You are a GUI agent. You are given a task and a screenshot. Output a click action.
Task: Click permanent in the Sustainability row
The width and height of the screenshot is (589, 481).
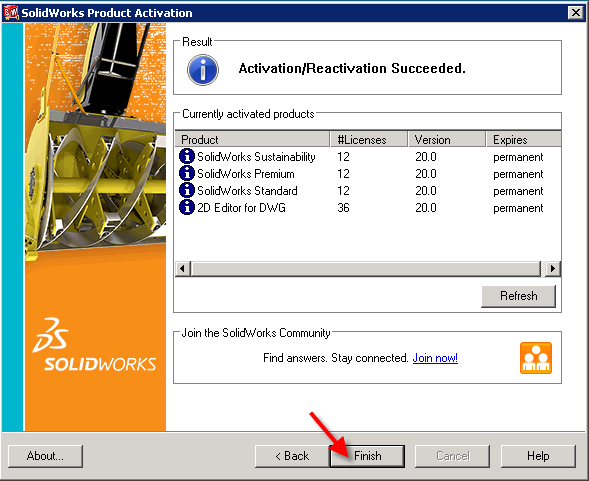(518, 157)
